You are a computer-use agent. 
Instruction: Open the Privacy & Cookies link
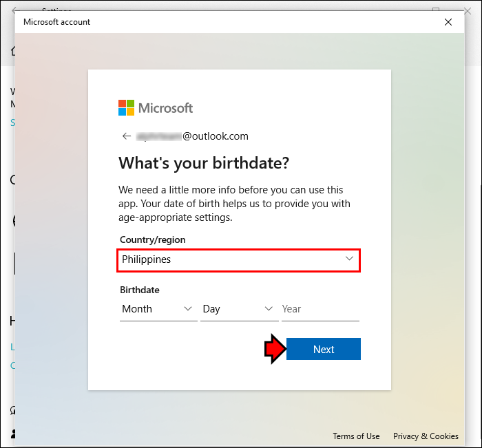click(426, 436)
